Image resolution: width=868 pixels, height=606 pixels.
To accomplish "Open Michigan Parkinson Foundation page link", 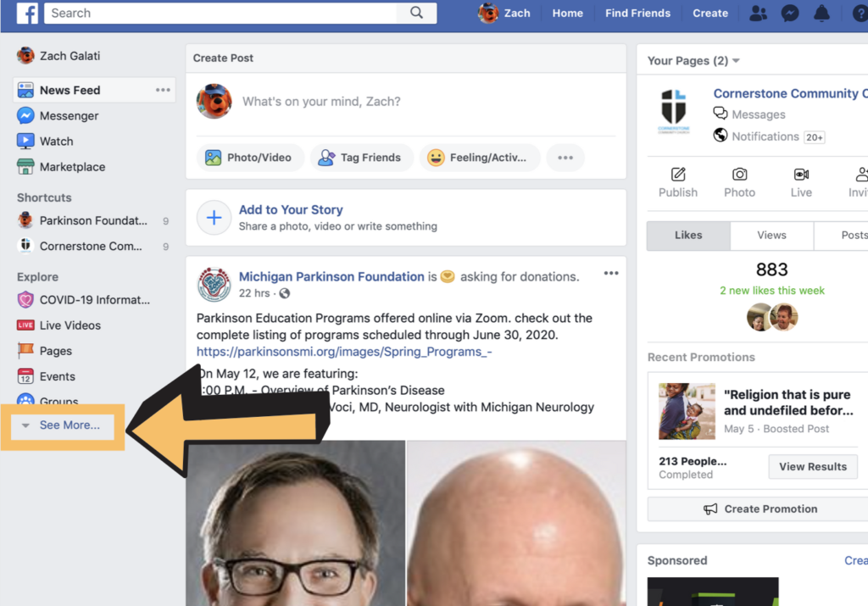I will (331, 276).
